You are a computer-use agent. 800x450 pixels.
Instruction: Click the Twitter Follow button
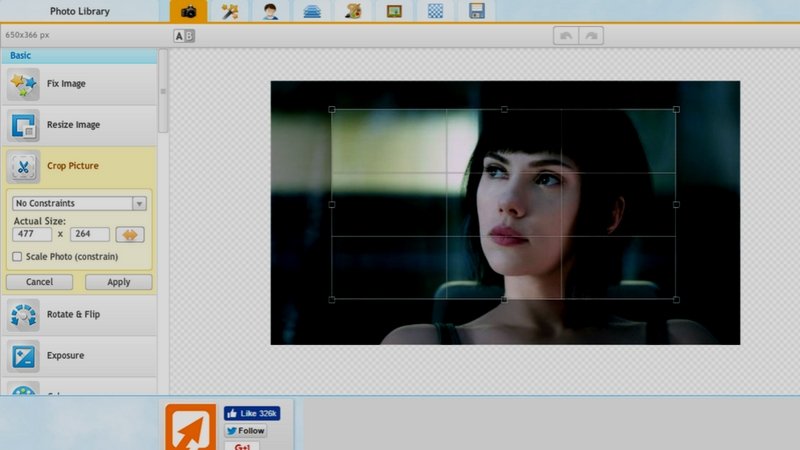coord(246,431)
